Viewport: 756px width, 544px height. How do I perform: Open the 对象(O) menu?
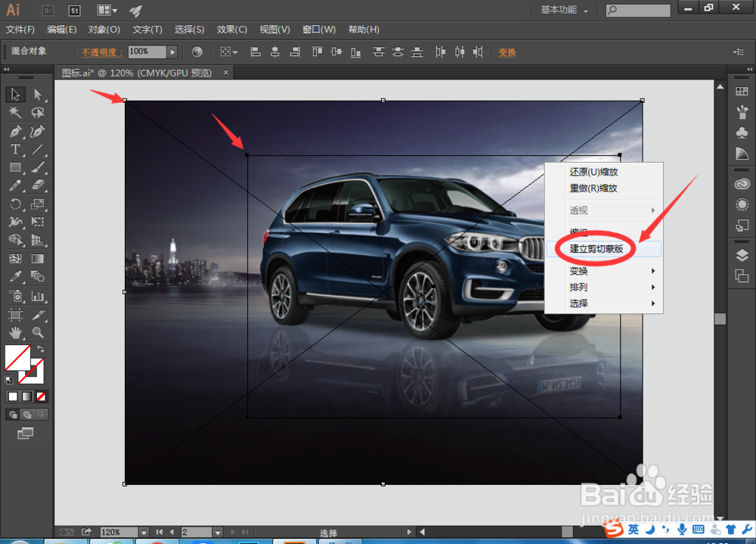tap(104, 30)
